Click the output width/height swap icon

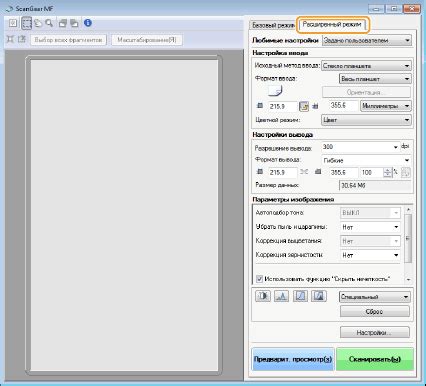(x=406, y=173)
